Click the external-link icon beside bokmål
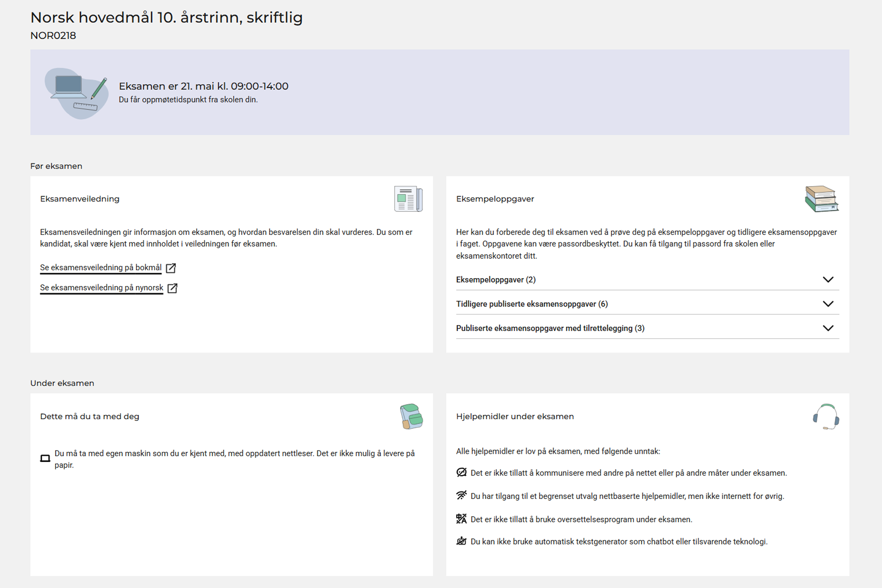This screenshot has height=588, width=882. (x=171, y=268)
